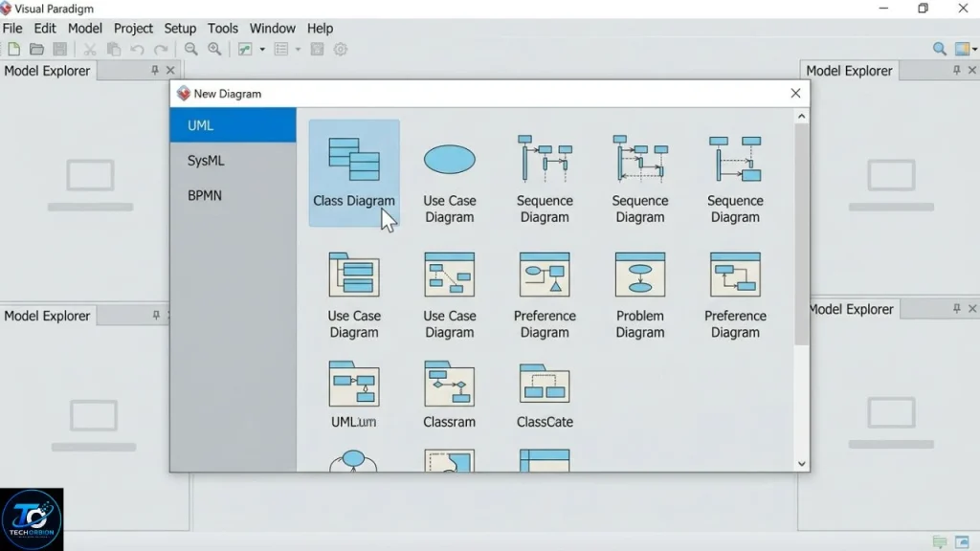Select the UMLum diagram tile
The height and width of the screenshot is (551, 980).
pos(354,394)
